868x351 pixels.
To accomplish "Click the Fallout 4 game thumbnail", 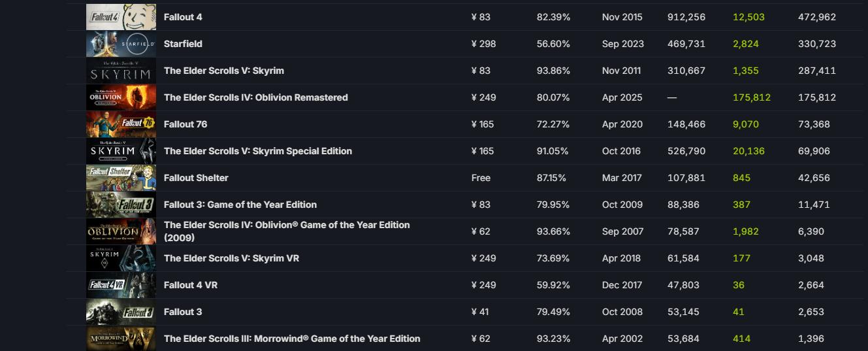I will tap(121, 17).
